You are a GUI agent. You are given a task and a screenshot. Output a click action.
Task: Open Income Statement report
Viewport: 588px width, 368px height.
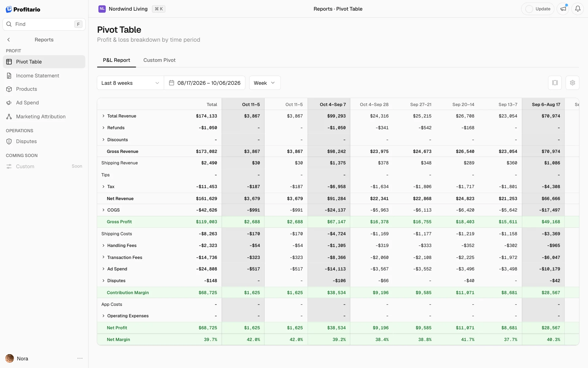44,76
